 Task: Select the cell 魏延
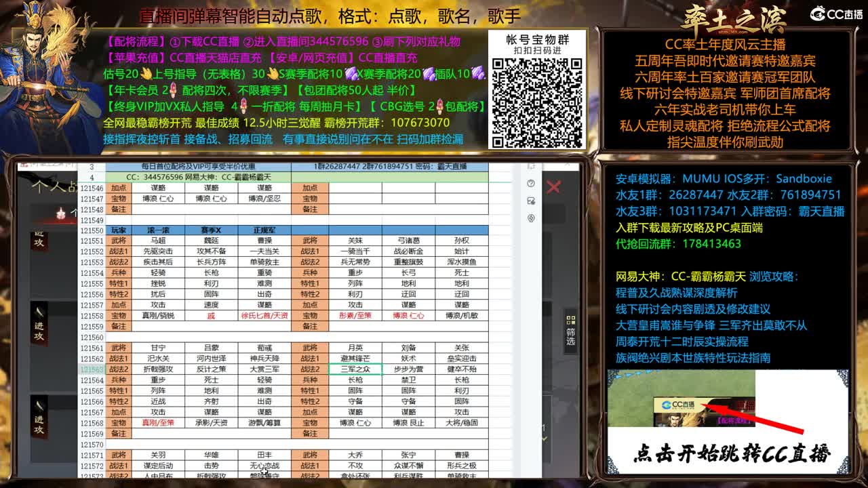tap(211, 241)
